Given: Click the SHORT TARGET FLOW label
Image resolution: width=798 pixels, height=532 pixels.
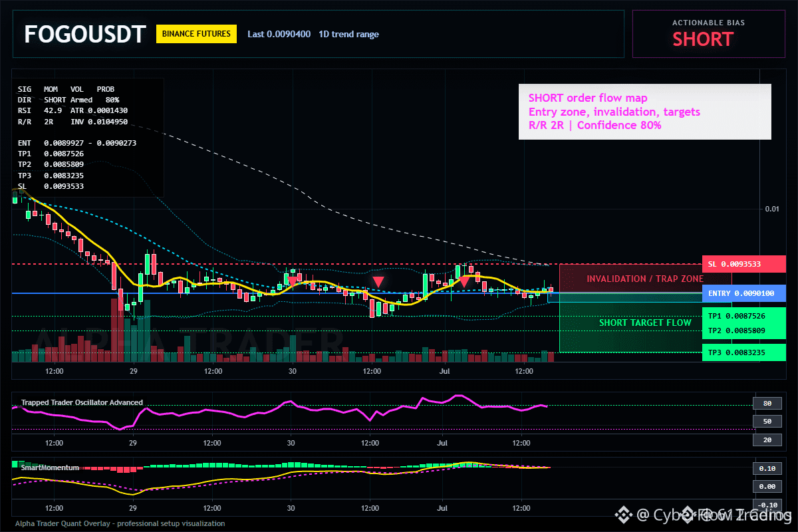Looking at the screenshot, I should (x=645, y=323).
